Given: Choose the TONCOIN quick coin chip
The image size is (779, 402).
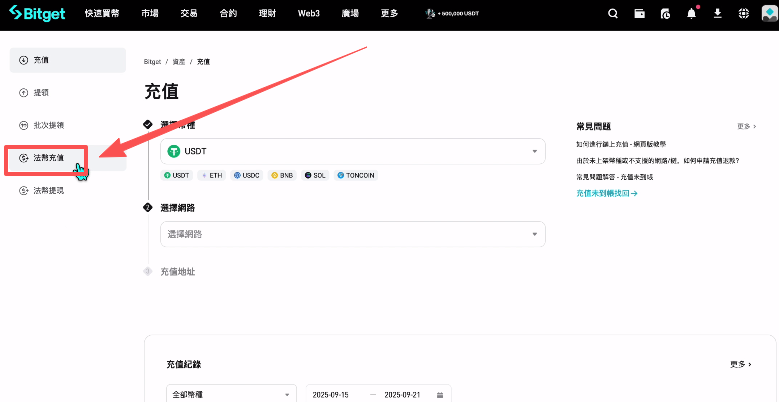Looking at the screenshot, I should 355,175.
